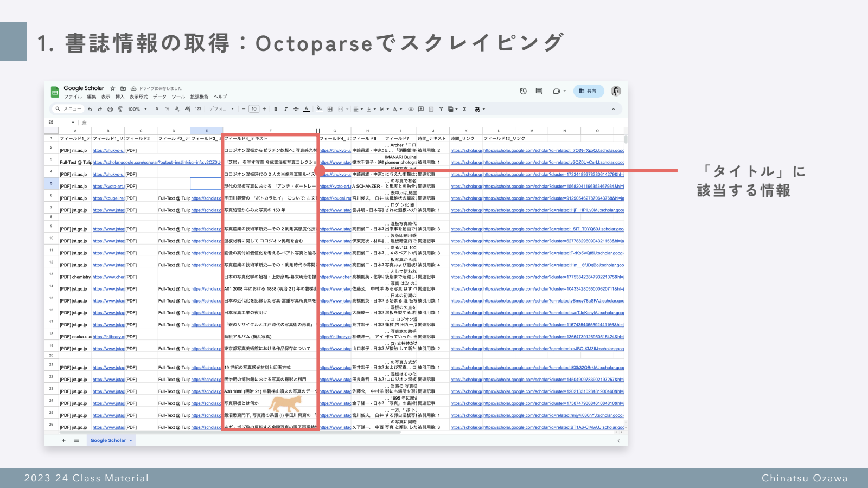Show the all sheets list
This screenshot has height=488, width=868.
point(76,440)
